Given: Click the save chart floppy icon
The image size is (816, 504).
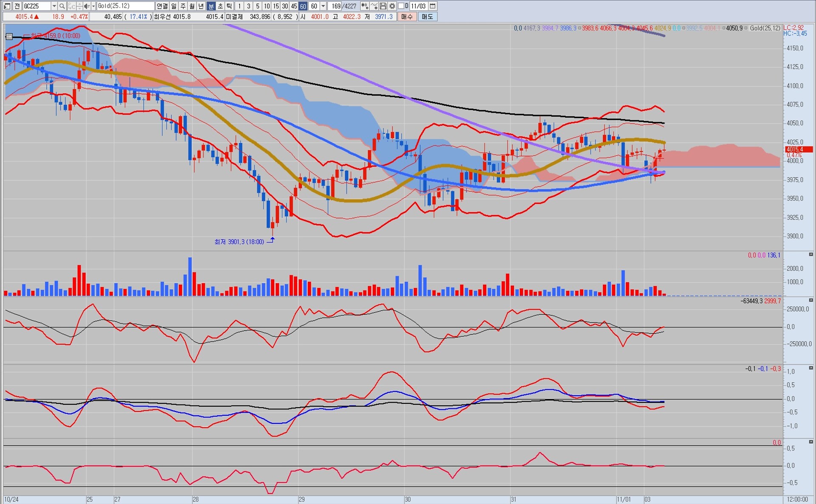Looking at the screenshot, I should click(x=383, y=6).
